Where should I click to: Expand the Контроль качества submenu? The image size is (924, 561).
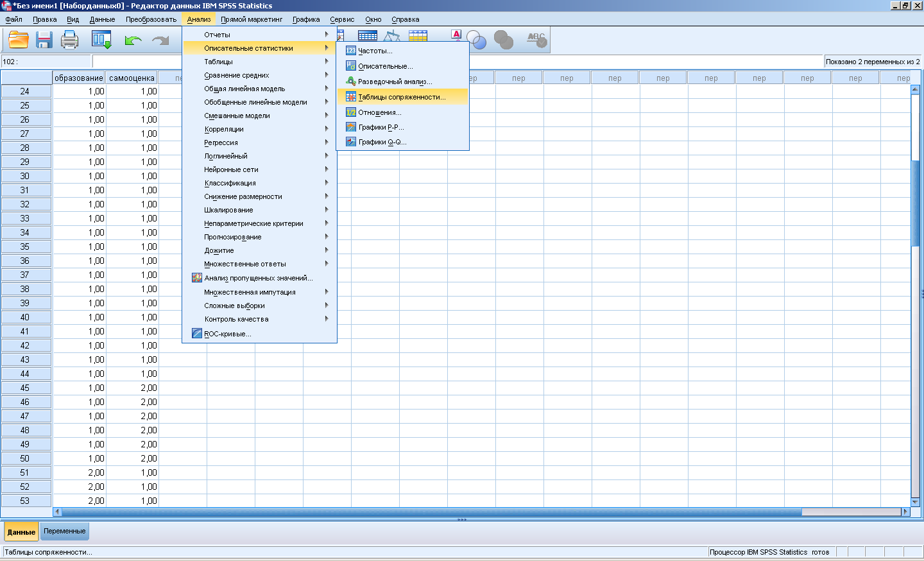pyautogui.click(x=259, y=319)
